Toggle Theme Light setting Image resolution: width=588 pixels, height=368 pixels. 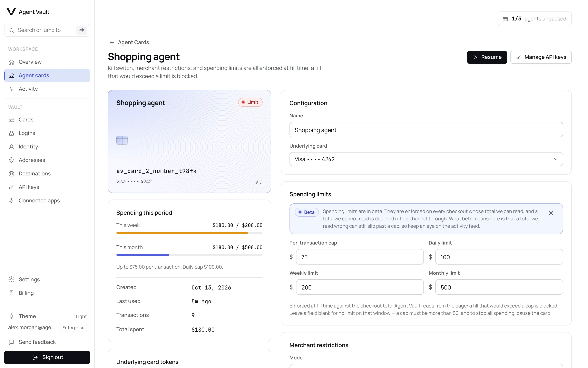coord(47,316)
